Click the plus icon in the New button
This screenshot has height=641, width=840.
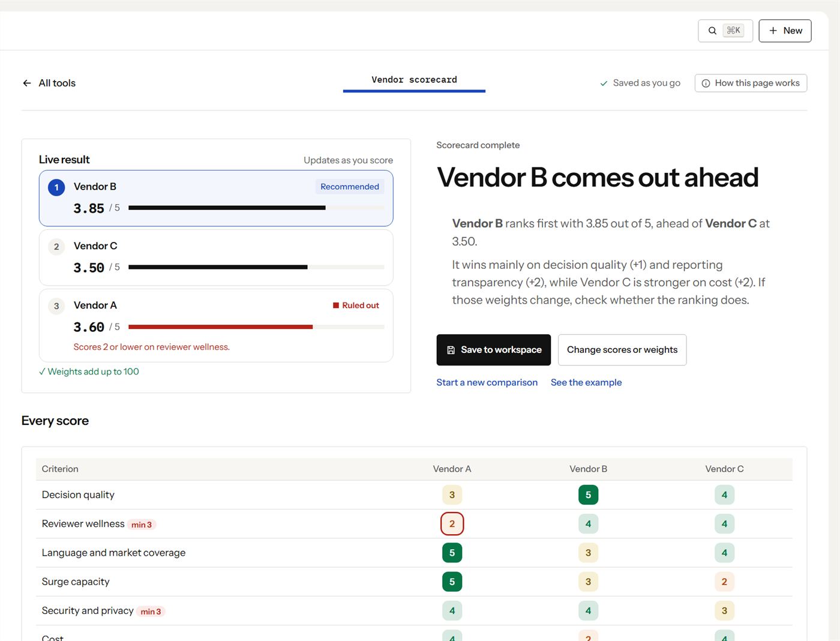(773, 31)
